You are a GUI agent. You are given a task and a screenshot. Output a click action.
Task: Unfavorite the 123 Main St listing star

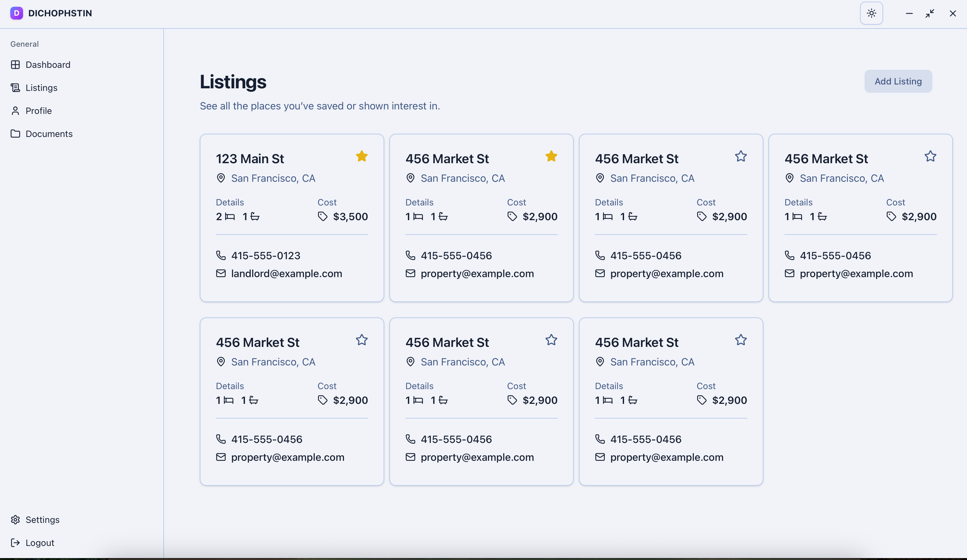[362, 156]
